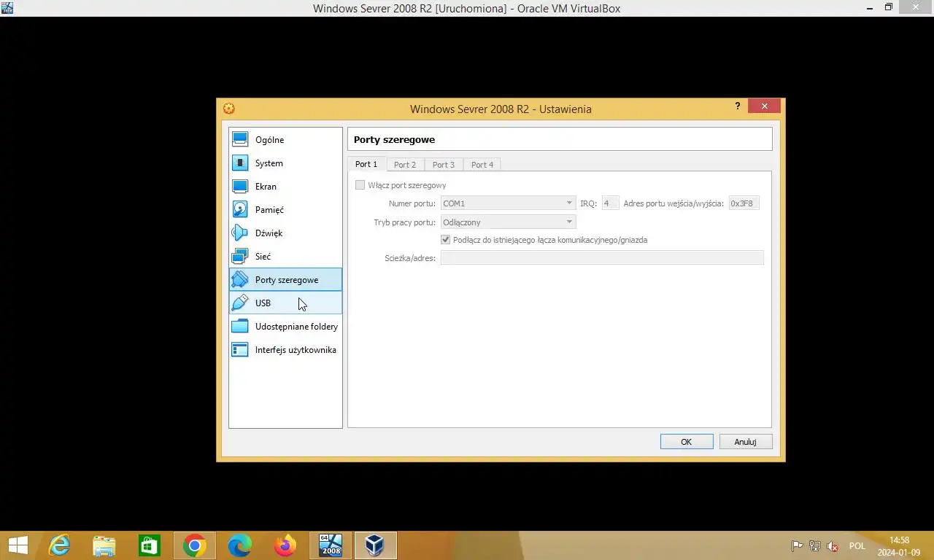Switch to the Port 2 tab
Image resolution: width=934 pixels, height=560 pixels.
pyautogui.click(x=405, y=165)
